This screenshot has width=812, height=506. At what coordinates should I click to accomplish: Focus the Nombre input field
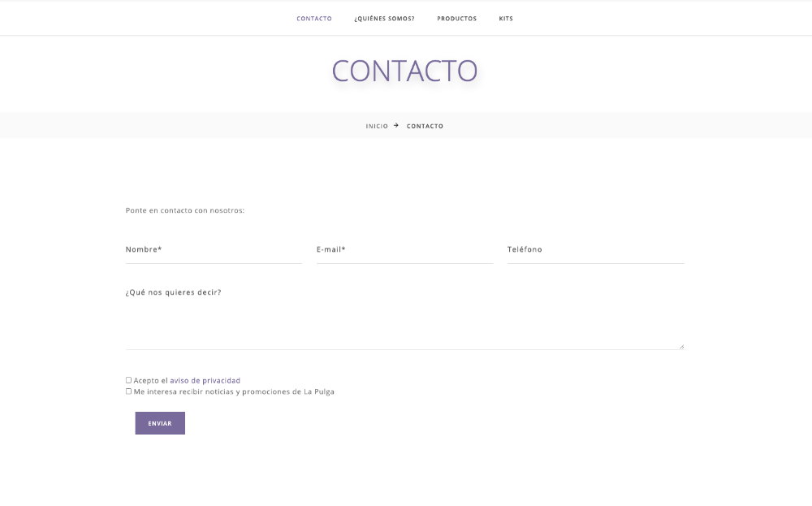(214, 250)
